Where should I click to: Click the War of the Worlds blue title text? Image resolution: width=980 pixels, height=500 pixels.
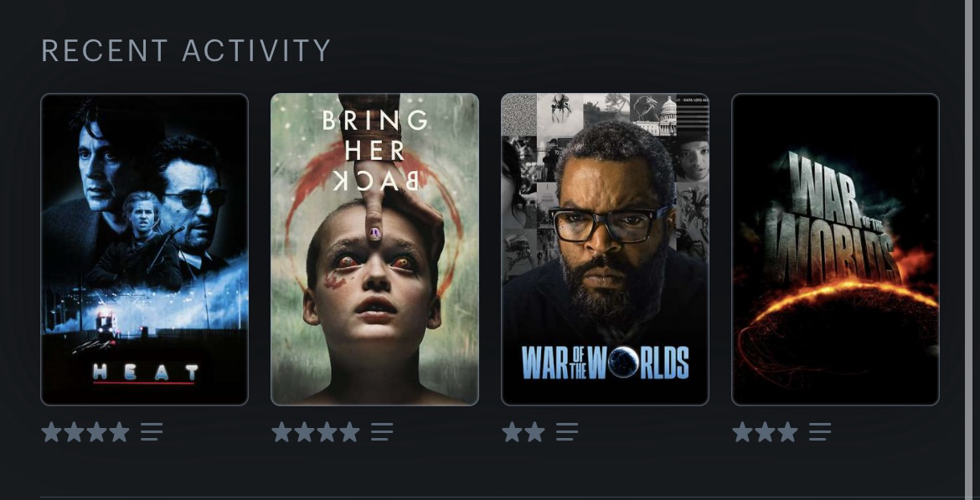point(605,363)
